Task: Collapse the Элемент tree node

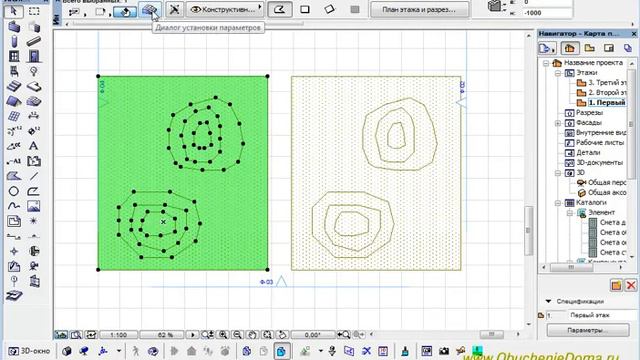Action: click(570, 213)
